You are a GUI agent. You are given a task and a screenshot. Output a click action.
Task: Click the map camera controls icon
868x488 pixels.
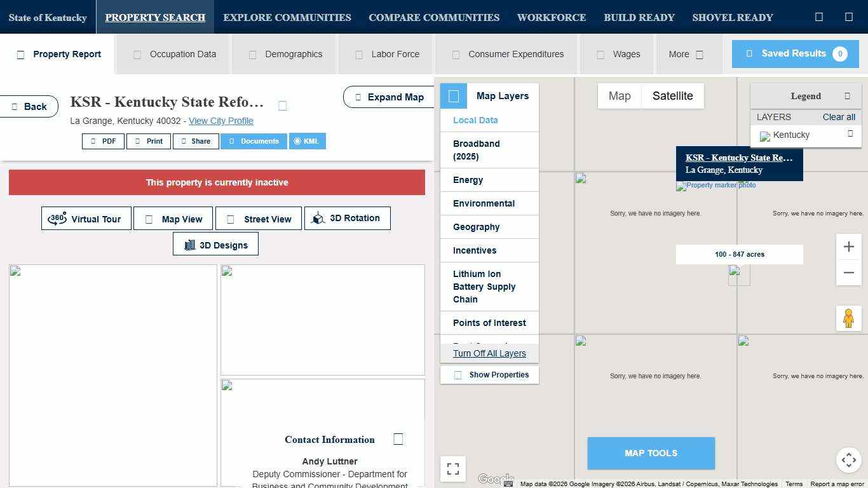(x=848, y=460)
